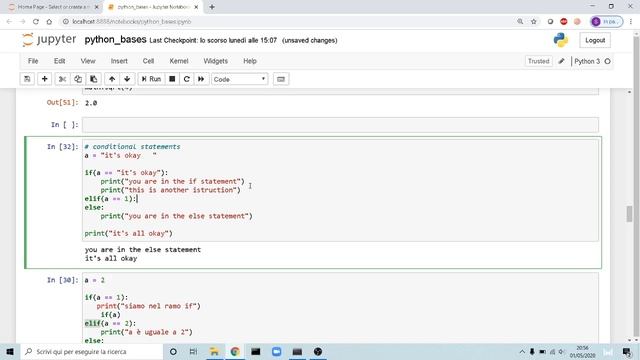Open Chrome from the taskbar

tap(235, 351)
